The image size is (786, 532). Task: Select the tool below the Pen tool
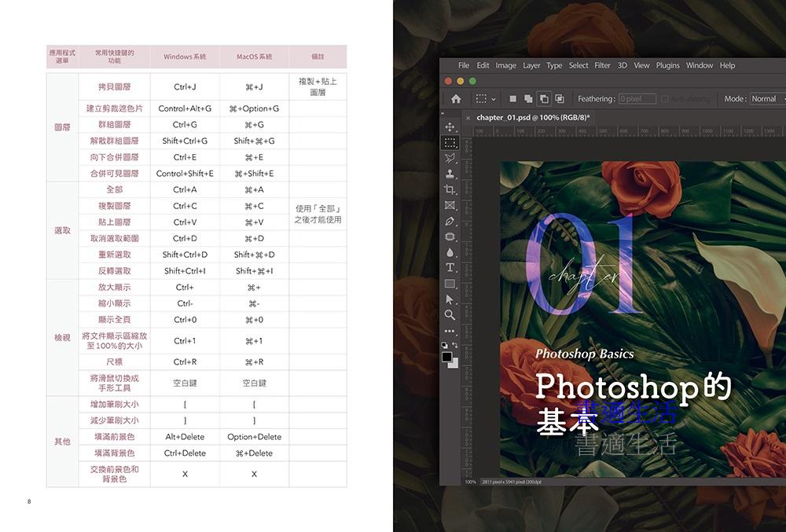coord(450,237)
